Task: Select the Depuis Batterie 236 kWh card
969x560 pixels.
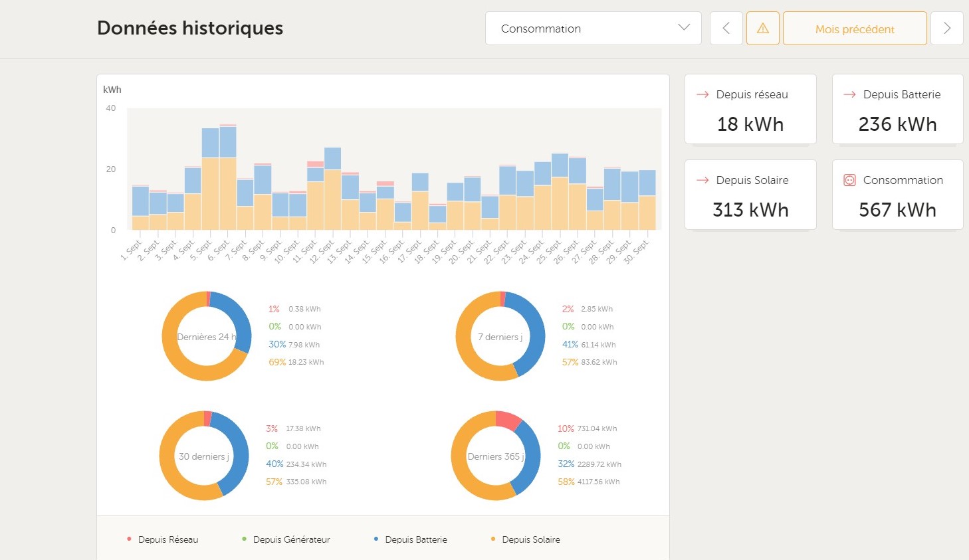Action: [x=897, y=110]
